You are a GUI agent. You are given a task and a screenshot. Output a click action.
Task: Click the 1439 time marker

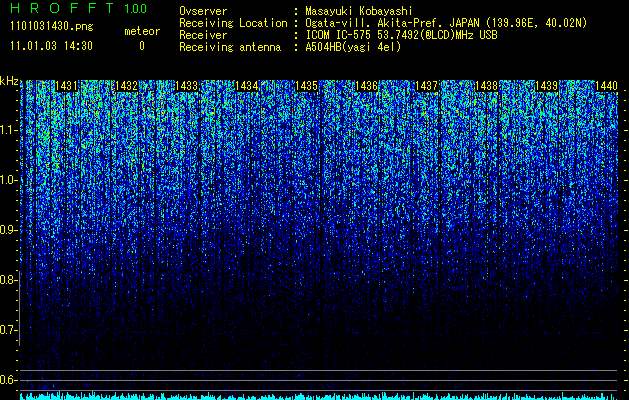tap(547, 86)
